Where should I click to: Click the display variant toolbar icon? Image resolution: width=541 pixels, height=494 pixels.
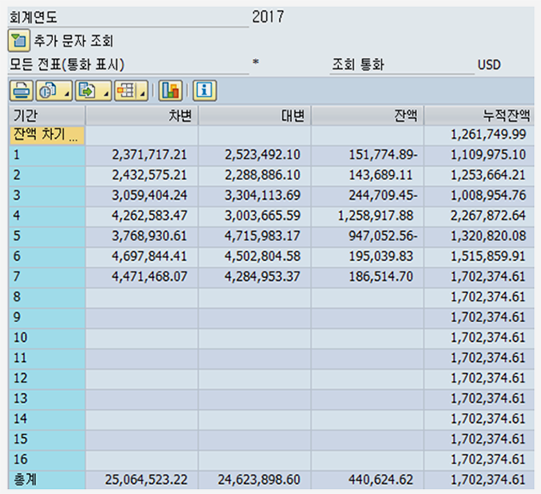[x=49, y=91]
